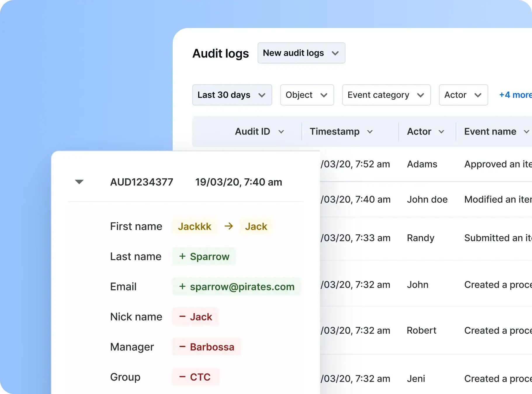532x394 pixels.
Task: Click the chevron on the Event name column header
Action: (527, 132)
